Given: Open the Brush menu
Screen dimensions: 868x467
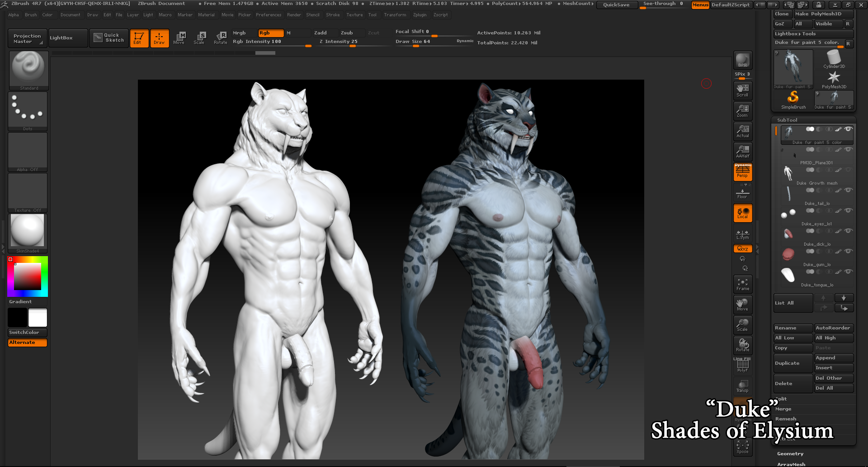Looking at the screenshot, I should click(x=31, y=15).
